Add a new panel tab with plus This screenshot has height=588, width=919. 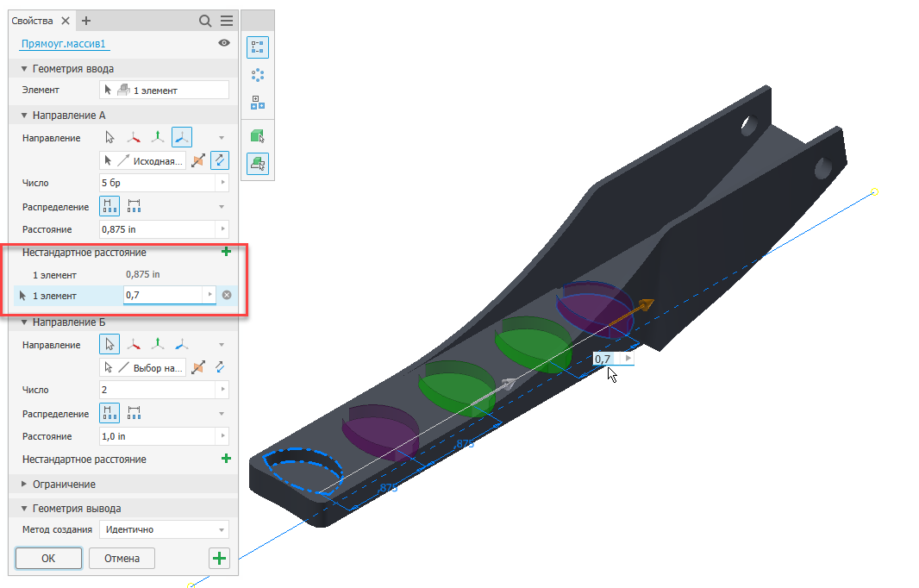(86, 21)
